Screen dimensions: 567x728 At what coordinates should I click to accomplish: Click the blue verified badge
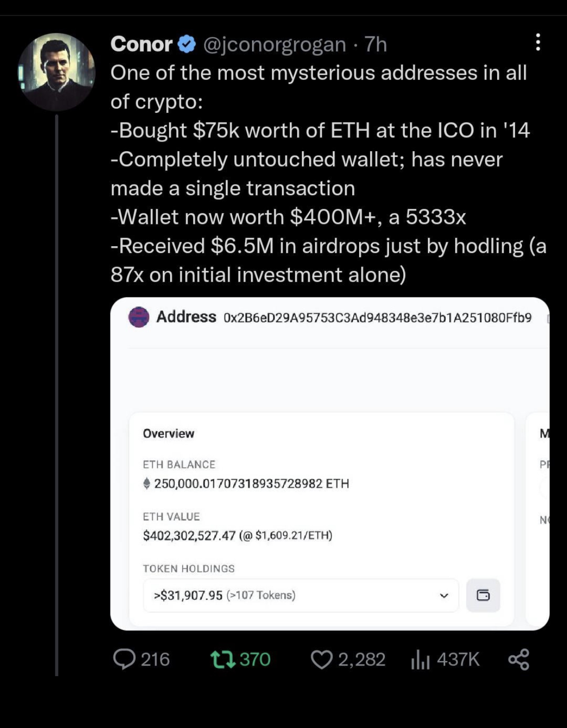pos(187,45)
